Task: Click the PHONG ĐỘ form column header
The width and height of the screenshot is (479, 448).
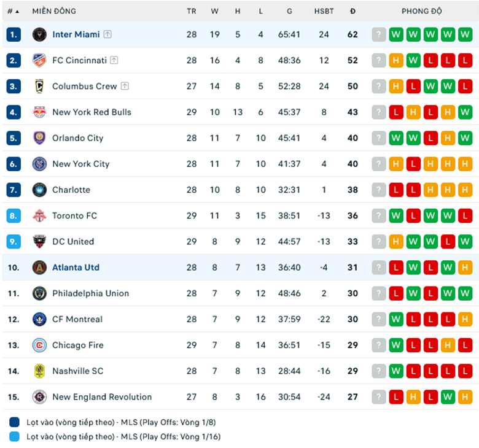Action: [421, 11]
